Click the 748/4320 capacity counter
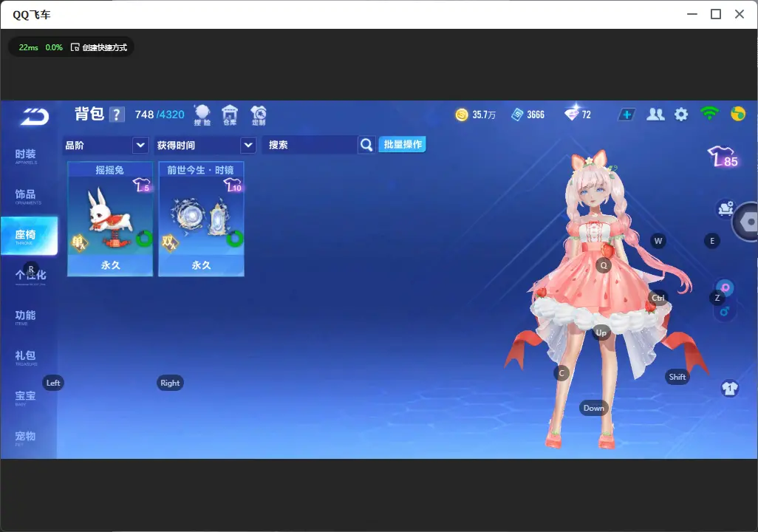 point(160,115)
